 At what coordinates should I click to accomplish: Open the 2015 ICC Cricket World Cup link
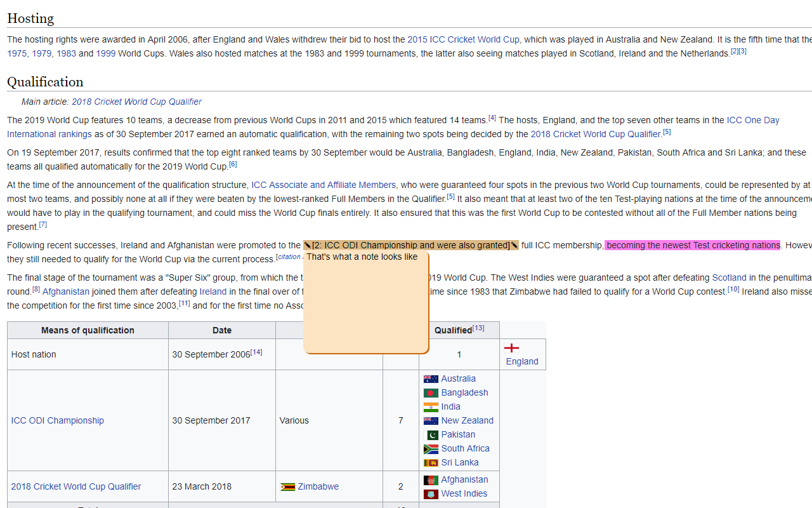tap(463, 39)
